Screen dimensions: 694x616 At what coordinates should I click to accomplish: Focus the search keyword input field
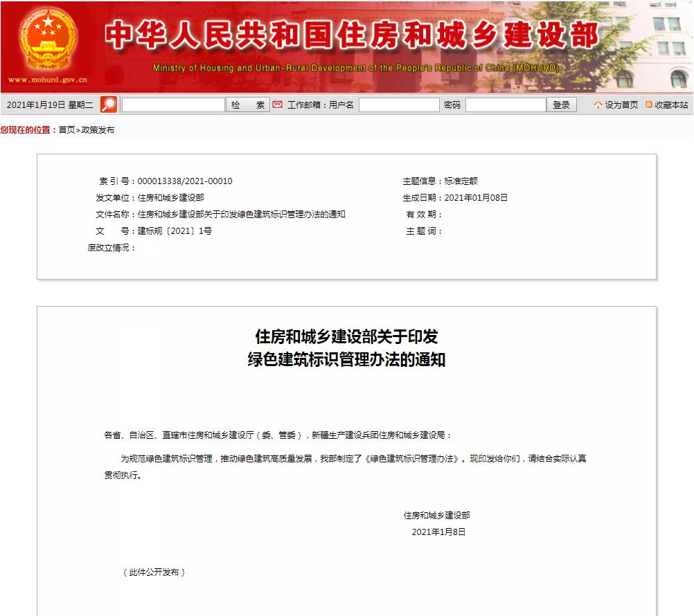[173, 105]
